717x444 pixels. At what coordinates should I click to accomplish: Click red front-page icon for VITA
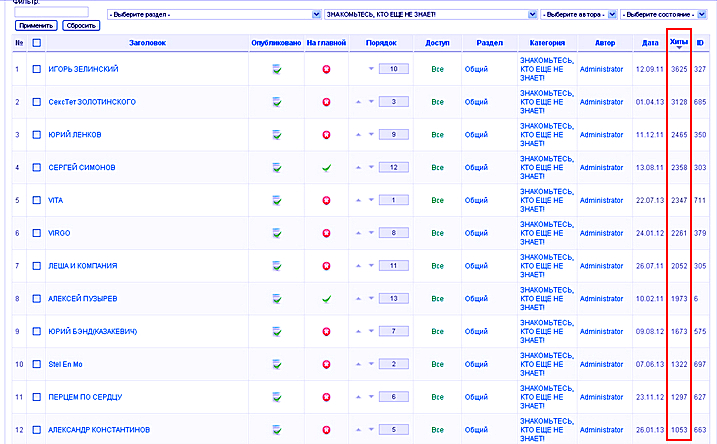(326, 200)
